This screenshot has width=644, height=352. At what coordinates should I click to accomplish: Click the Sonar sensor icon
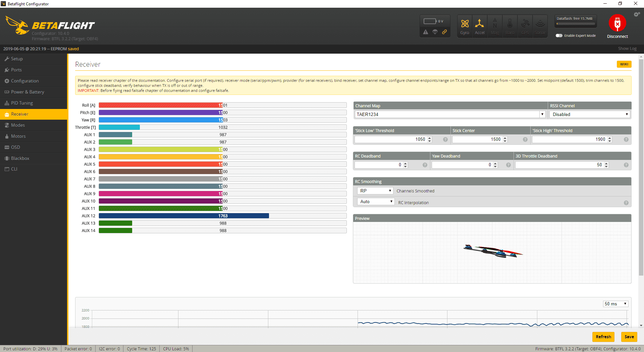540,26
